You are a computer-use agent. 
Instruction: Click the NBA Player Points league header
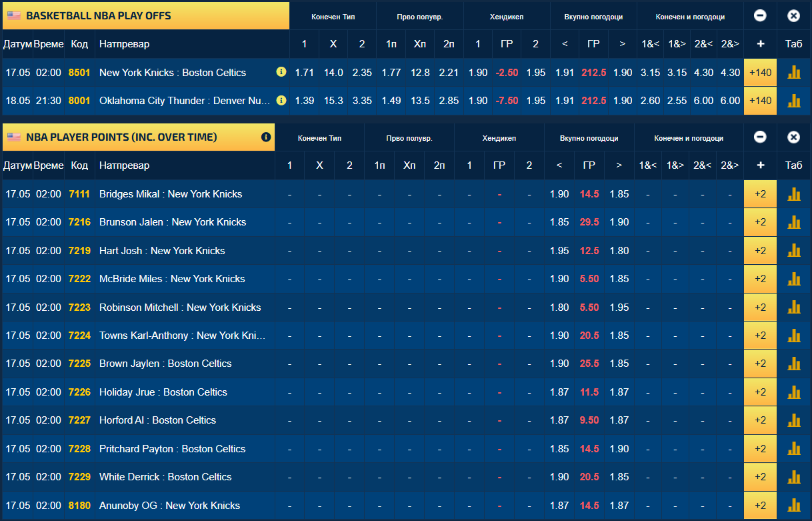pyautogui.click(x=139, y=137)
